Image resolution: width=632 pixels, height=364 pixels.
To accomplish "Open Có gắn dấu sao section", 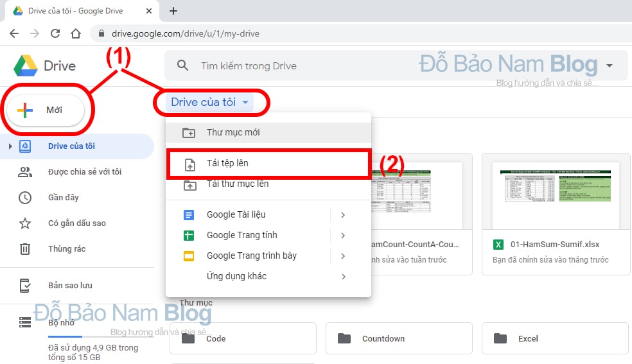I will (76, 223).
